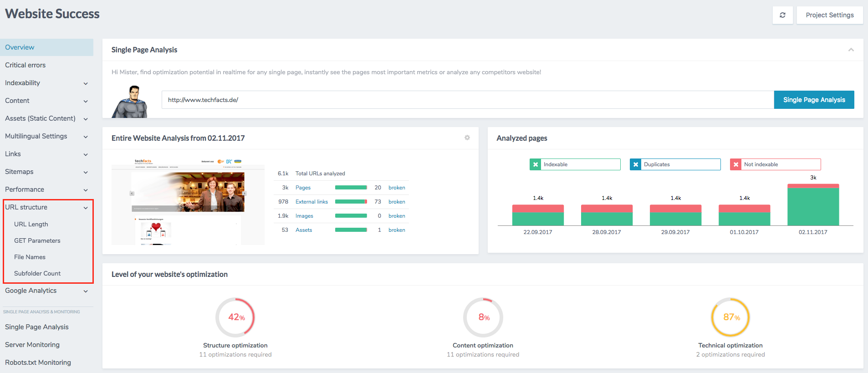Click the Pages link
Screen dimensions: 868x373
coord(303,188)
